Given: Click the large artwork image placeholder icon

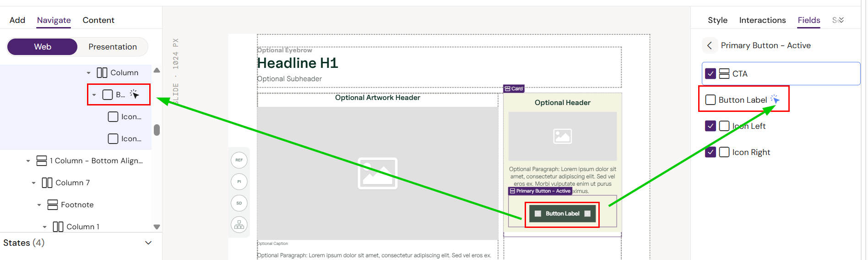Looking at the screenshot, I should 377,173.
